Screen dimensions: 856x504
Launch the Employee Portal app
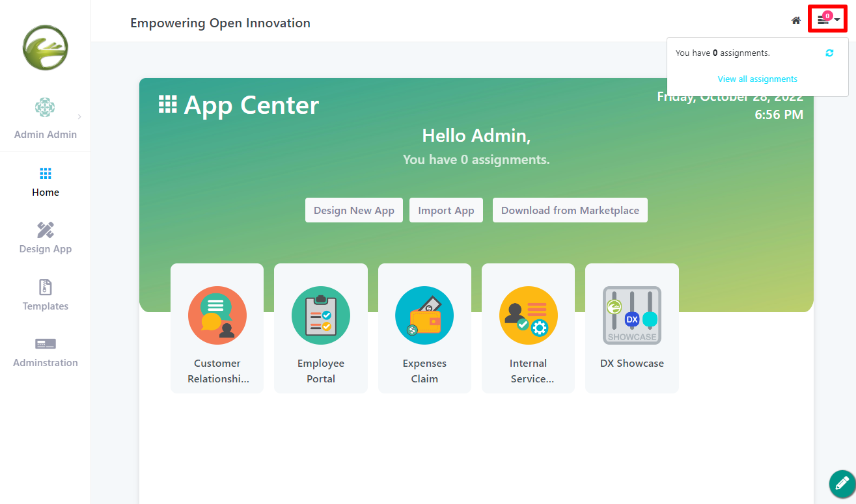click(321, 328)
